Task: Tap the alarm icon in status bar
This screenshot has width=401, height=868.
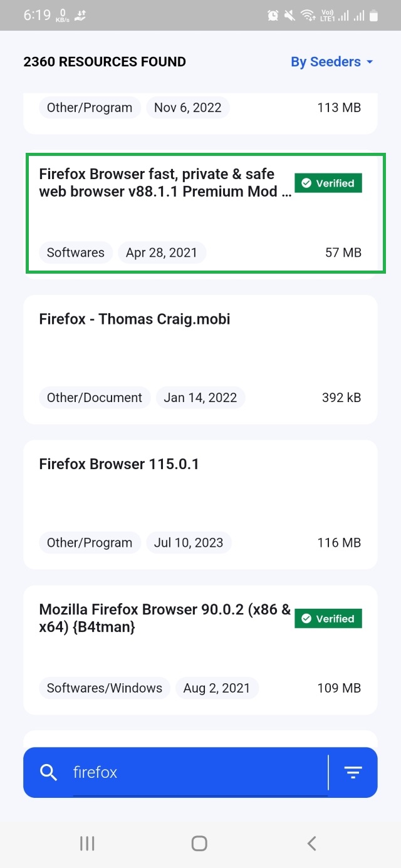Action: tap(273, 16)
